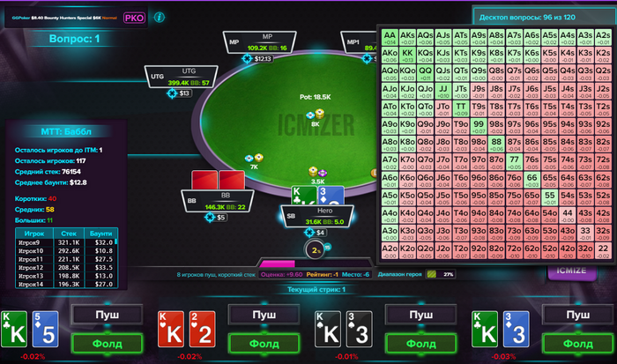The image size is (617, 364).
Task: Select the 22 cell in the range chart
Action: click(x=603, y=250)
